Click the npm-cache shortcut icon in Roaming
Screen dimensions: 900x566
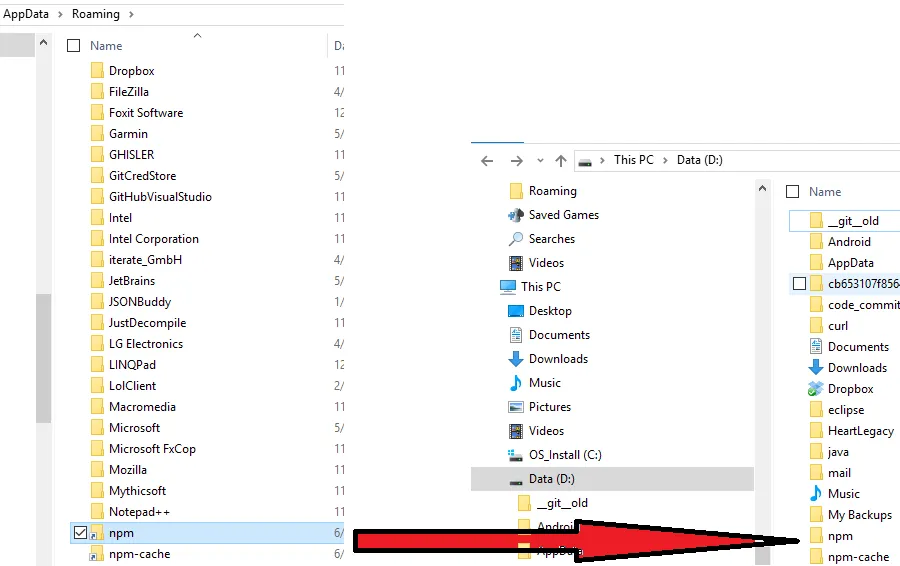[x=95, y=555]
